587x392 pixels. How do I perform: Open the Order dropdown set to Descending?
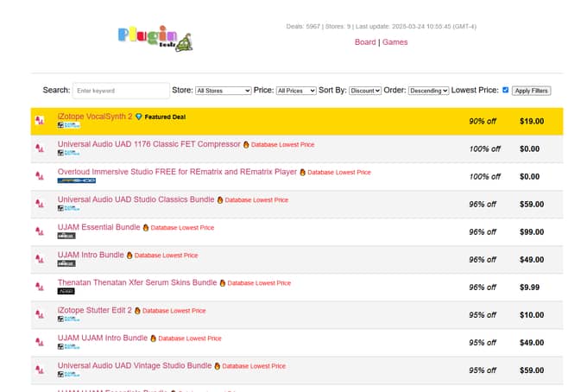point(428,91)
